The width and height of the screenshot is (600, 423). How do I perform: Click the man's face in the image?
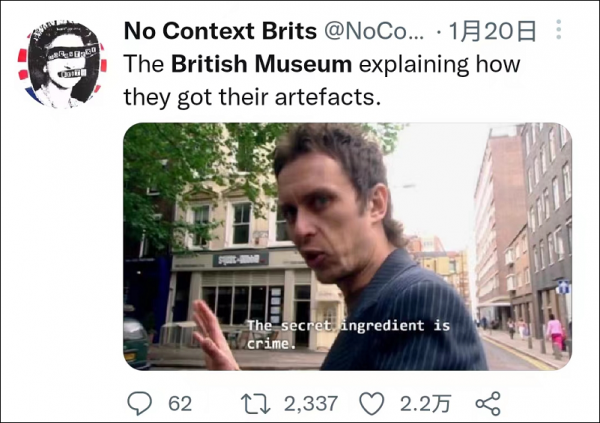(x=327, y=214)
